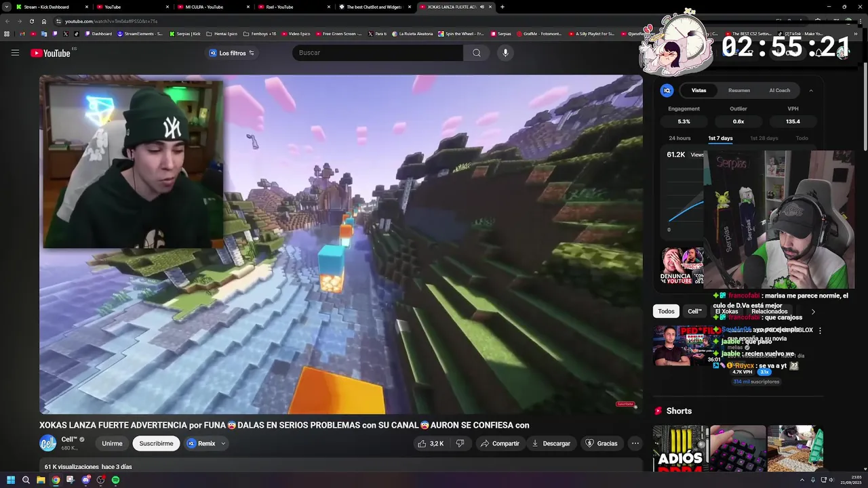Open options for the Roblox recommended video
This screenshot has height=488, width=868.
coord(820,331)
